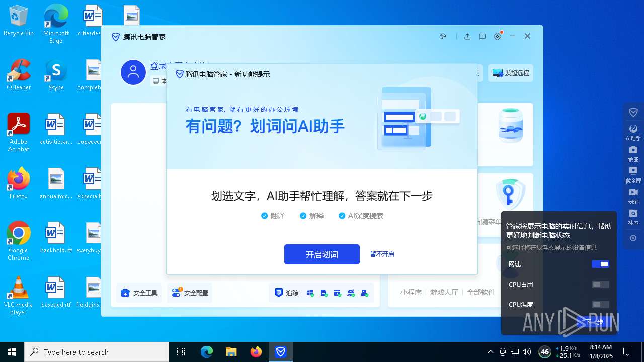The height and width of the screenshot is (362, 644).
Task: Open 游戏大厅 link
Action: point(444,292)
